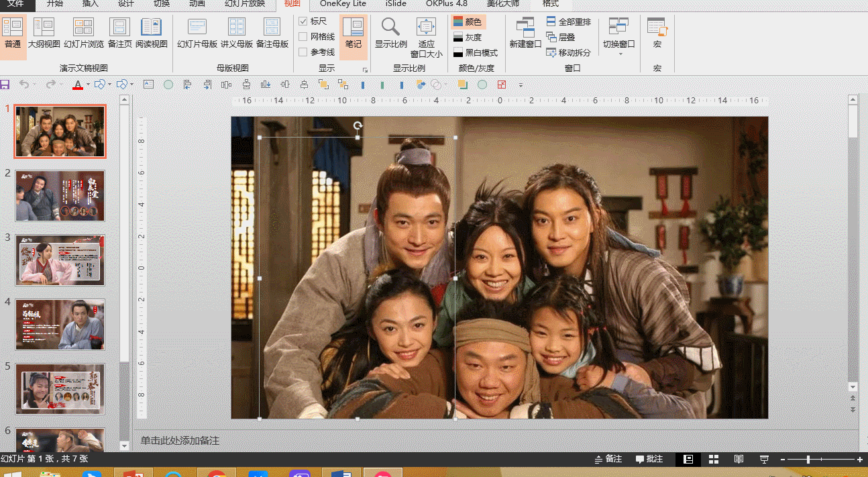868x477 pixels.
Task: Open the OKPlus 4.8 tab
Action: [446, 3]
